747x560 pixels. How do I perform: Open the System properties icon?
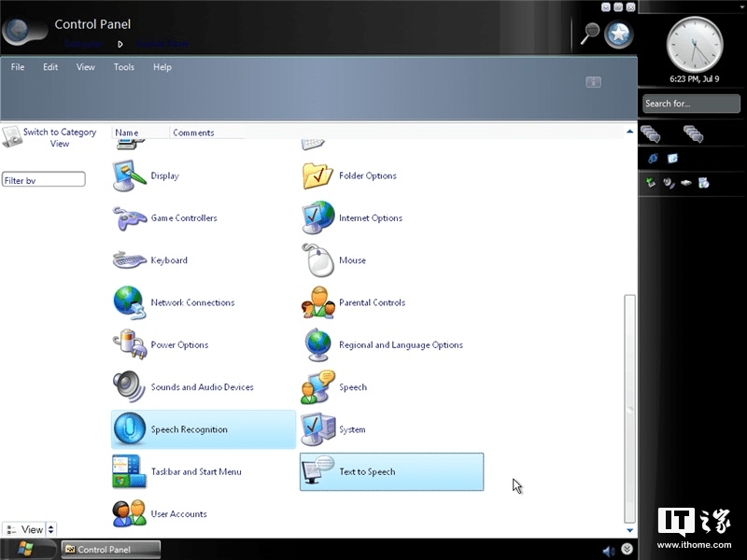coord(352,428)
